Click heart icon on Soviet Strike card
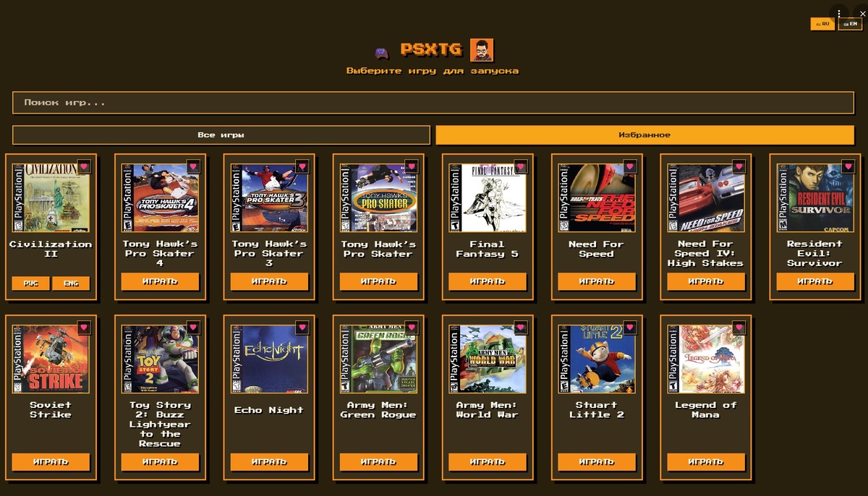The width and height of the screenshot is (868, 496). 83,328
